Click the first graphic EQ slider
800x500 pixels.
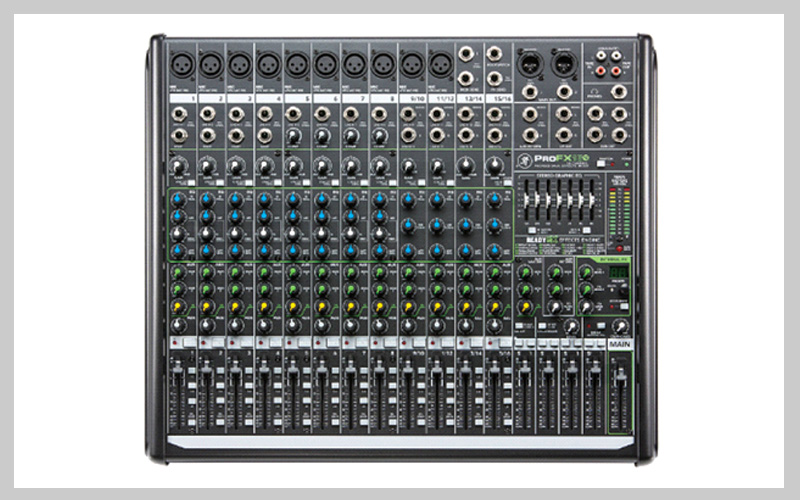[x=528, y=197]
